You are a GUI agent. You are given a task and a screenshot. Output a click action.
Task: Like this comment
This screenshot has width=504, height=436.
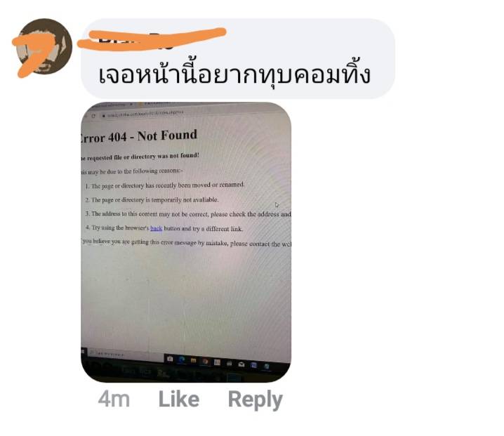pyautogui.click(x=179, y=399)
